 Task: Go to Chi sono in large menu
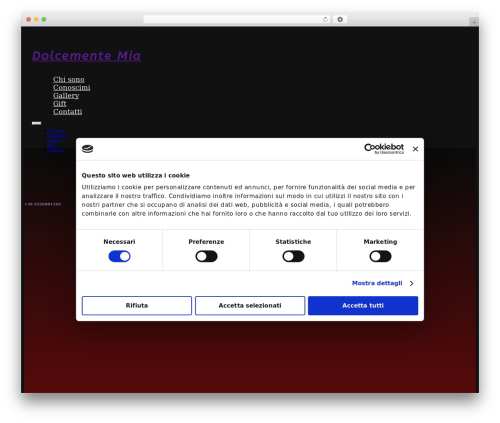[x=69, y=79]
